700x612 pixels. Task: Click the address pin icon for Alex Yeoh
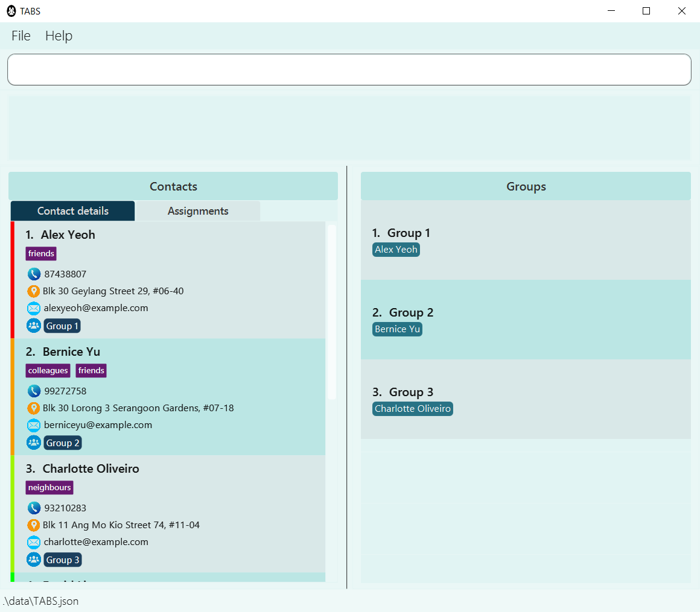pos(34,291)
